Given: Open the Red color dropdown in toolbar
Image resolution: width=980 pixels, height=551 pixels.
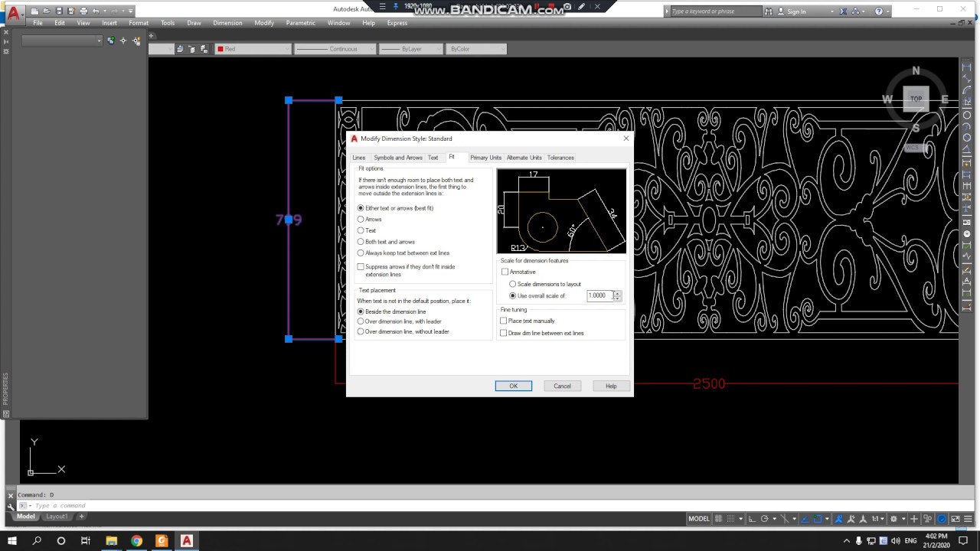Looking at the screenshot, I should point(253,49).
